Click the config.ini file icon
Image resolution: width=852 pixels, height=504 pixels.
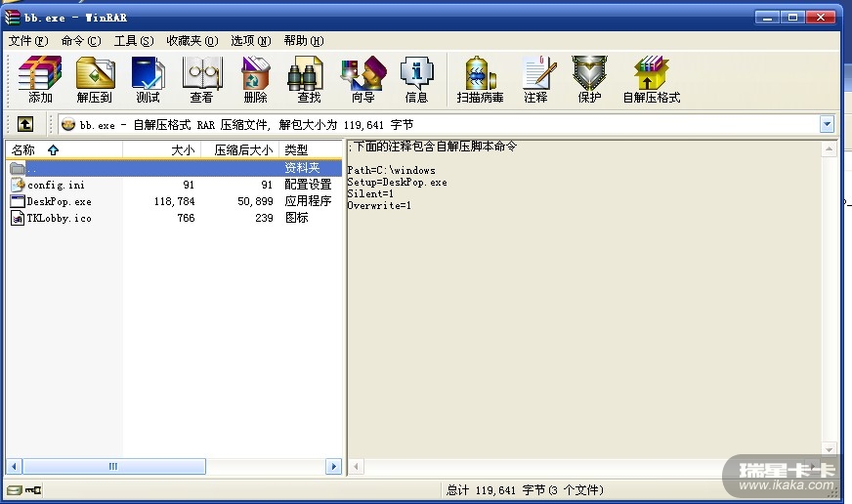coord(18,185)
